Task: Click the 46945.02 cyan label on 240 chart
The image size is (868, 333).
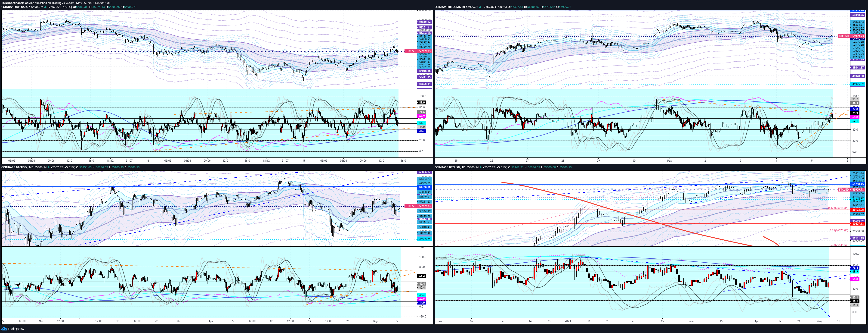Action: [x=425, y=239]
